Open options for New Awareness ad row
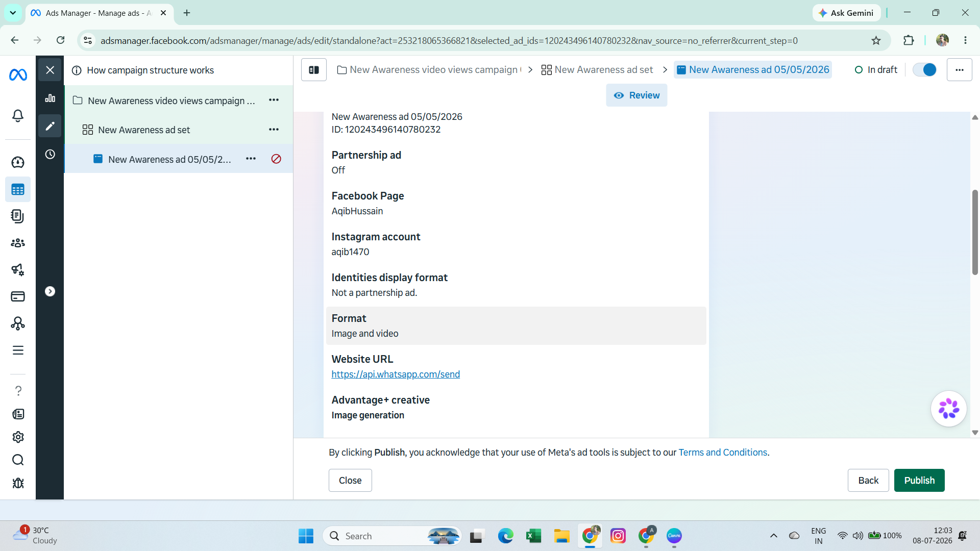This screenshot has height=551, width=980. 251,159
